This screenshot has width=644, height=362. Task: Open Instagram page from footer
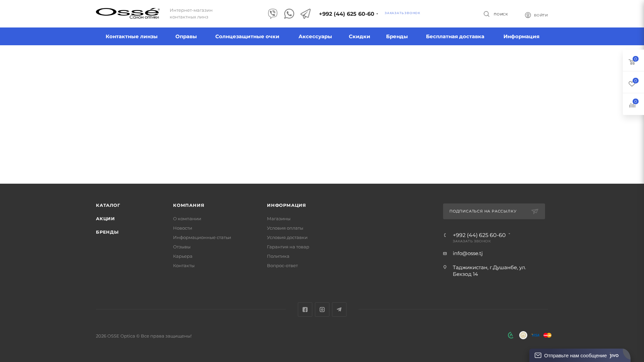pos(322,310)
